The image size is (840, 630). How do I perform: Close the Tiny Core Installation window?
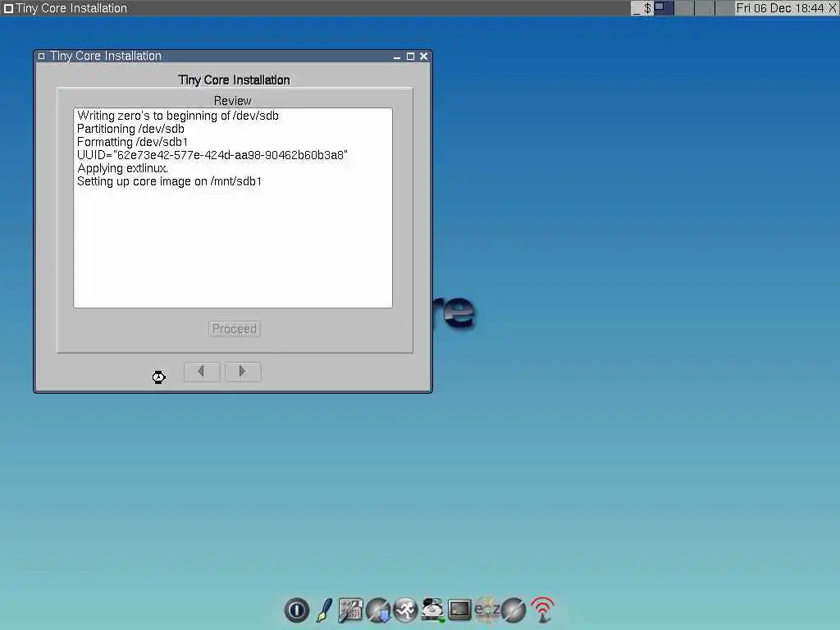point(424,57)
